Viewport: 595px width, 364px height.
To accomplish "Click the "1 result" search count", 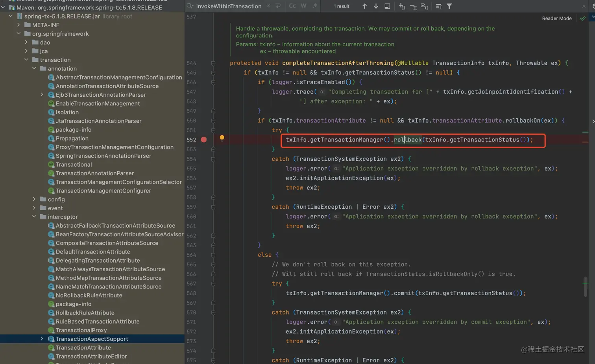I will coord(341,6).
